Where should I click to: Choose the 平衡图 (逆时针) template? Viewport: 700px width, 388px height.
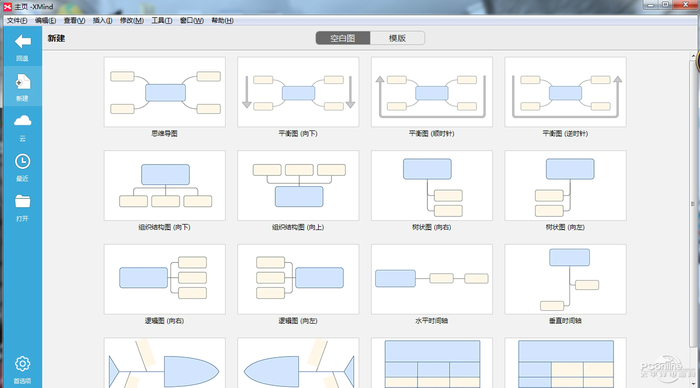565,92
